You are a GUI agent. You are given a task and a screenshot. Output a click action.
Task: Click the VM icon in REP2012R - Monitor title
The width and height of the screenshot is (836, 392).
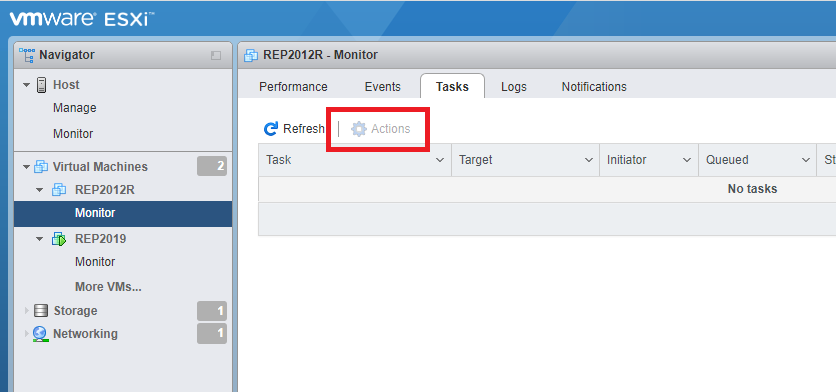[251, 55]
